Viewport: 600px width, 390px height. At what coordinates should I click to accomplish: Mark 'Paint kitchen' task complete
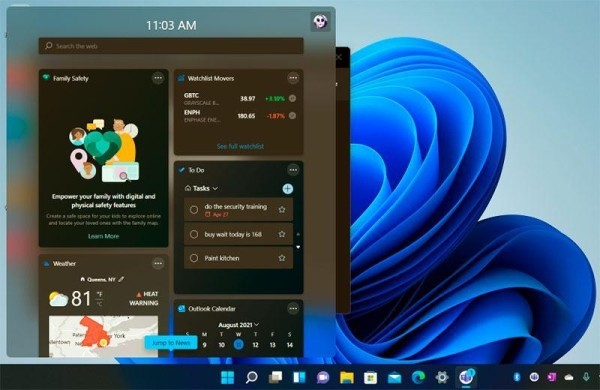(194, 258)
